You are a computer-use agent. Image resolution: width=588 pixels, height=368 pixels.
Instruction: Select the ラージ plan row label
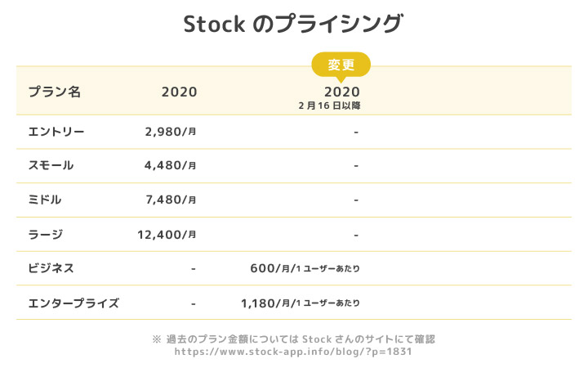click(45, 234)
